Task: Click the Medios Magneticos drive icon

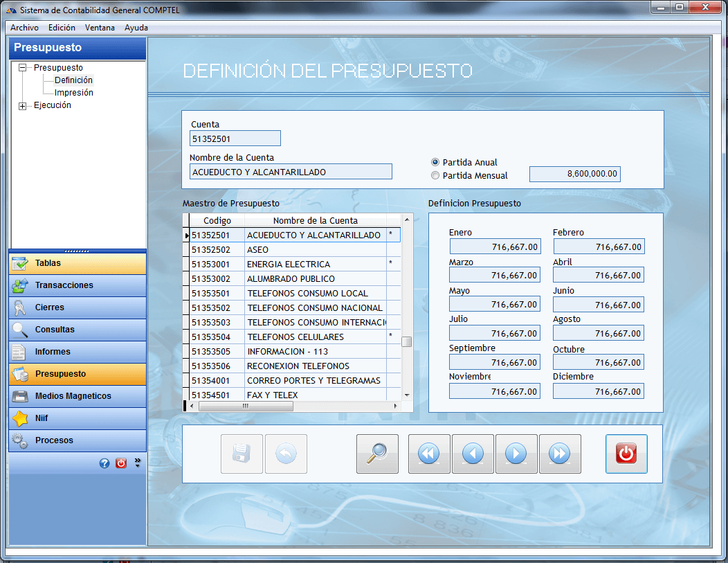Action: click(x=20, y=396)
